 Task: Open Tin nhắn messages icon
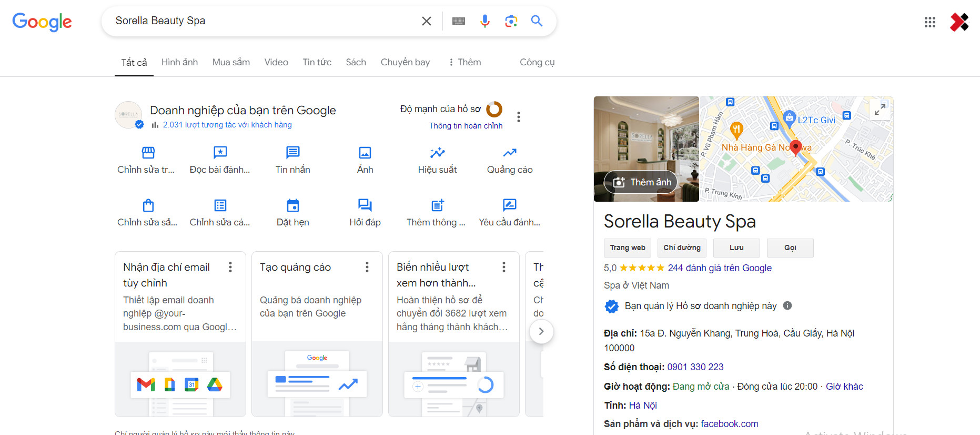293,153
